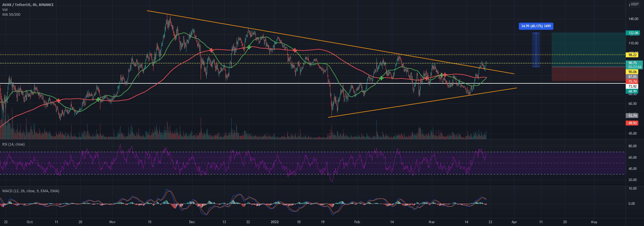Select the ascending orange lower trendline
Screen dimensions: 644x226
pos(423,102)
